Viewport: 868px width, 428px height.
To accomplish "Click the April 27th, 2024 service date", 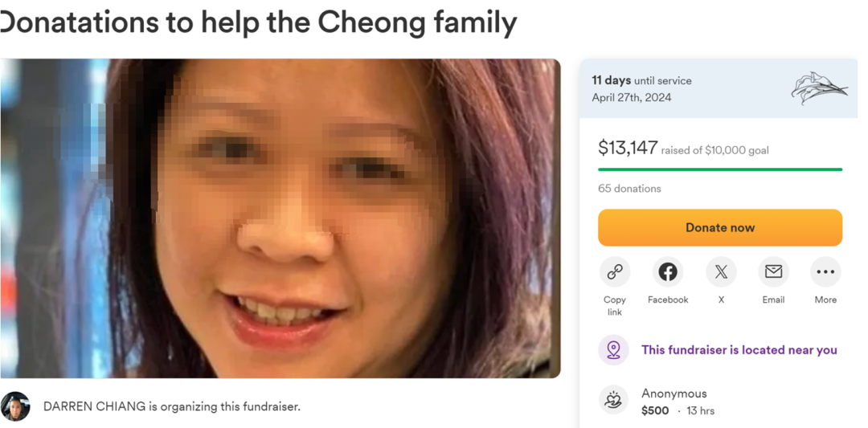I will tap(632, 98).
